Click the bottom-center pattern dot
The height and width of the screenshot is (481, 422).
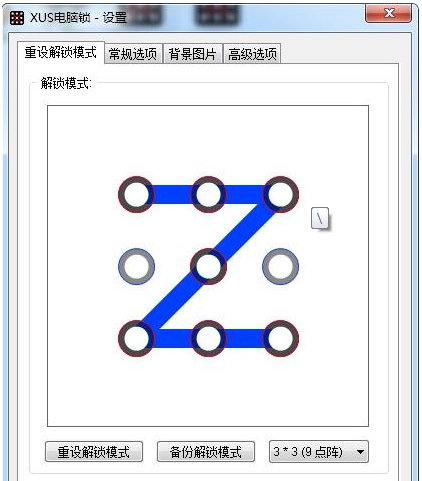click(208, 338)
